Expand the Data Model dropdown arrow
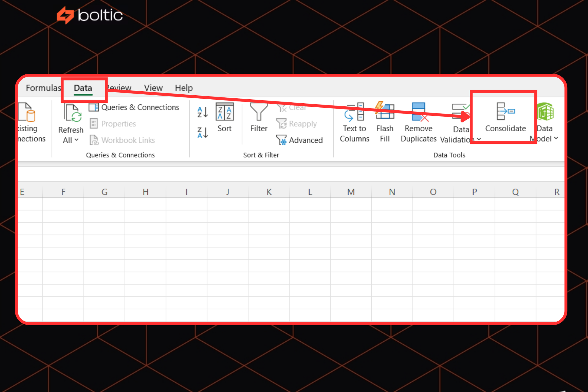Screen dimensions: 588x392 [x=556, y=139]
